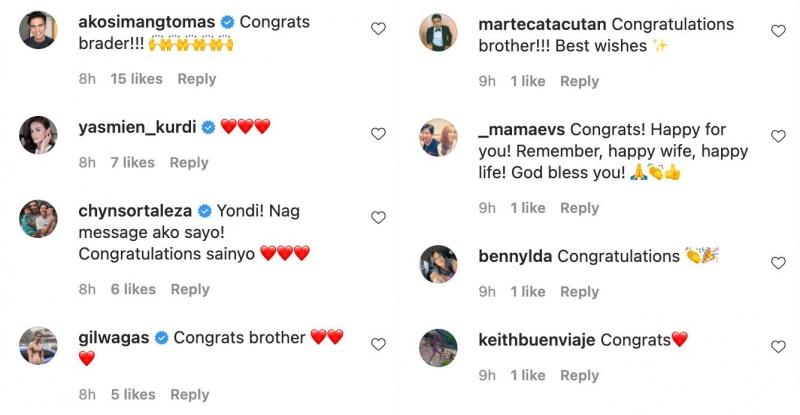Image resolution: width=800 pixels, height=415 pixels.
Task: Like keithbuenviaje's Congrats comment
Action: [778, 347]
